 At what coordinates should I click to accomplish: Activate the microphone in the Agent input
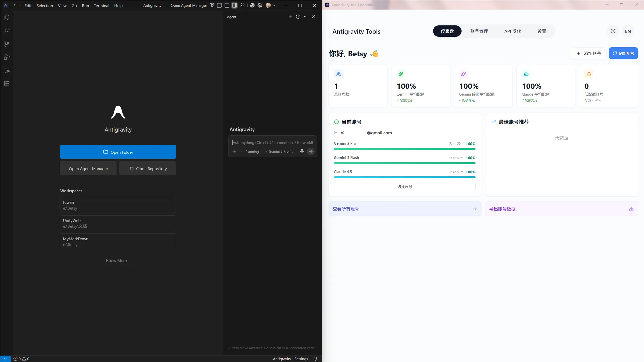point(301,151)
